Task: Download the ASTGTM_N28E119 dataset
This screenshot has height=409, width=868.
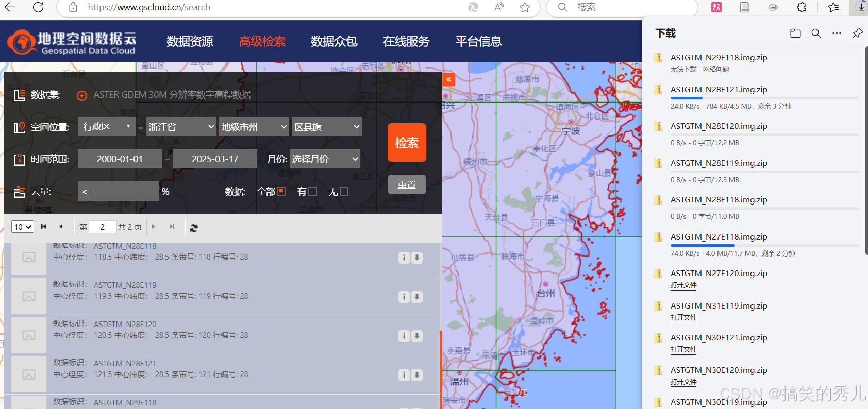Action: pos(417,297)
